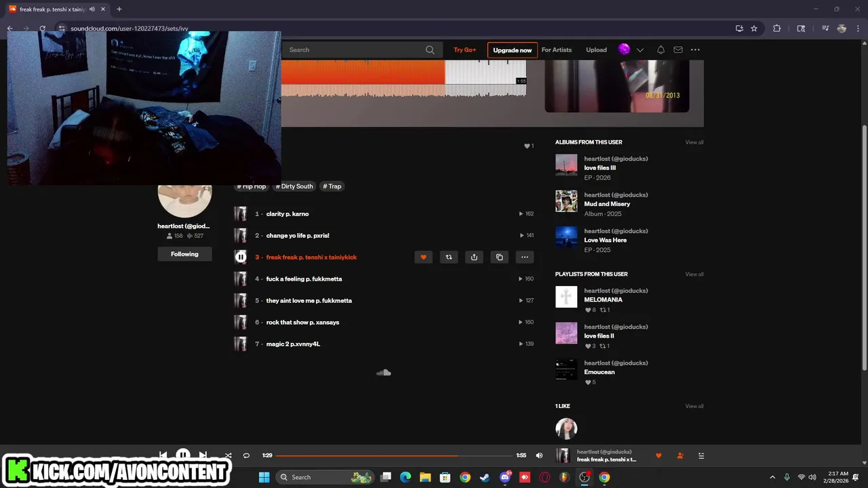Viewport: 868px width, 488px height.
Task: Open more options for freak freak row
Action: [x=525, y=257]
